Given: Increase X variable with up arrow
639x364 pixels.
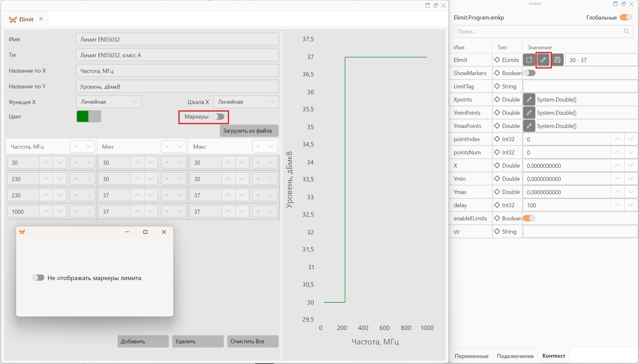Looking at the screenshot, I should click(618, 165).
